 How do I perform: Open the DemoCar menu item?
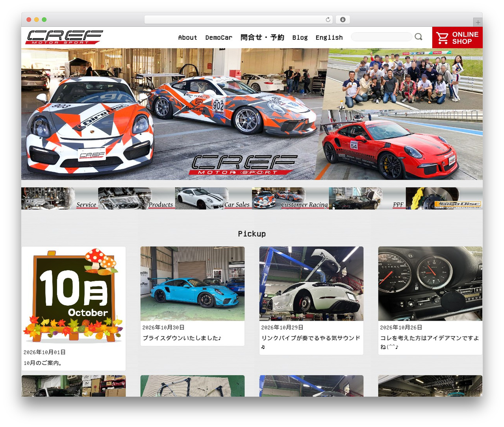[219, 37]
